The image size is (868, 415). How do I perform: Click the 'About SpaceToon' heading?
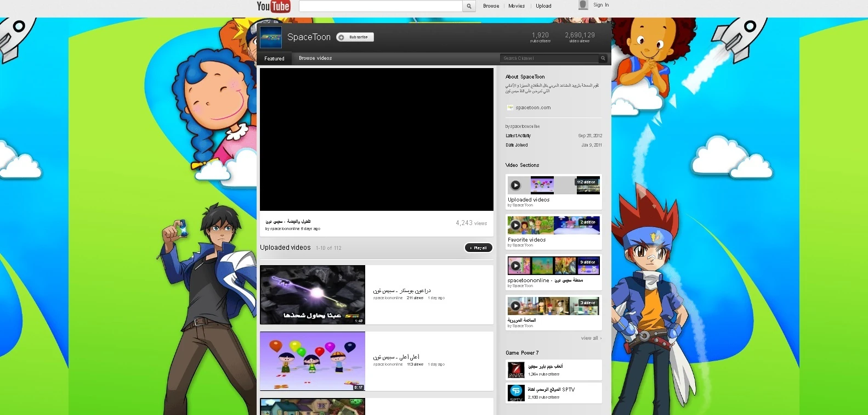point(525,77)
